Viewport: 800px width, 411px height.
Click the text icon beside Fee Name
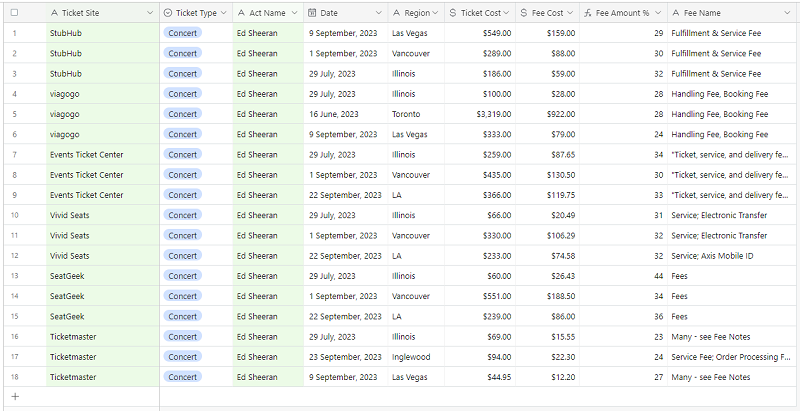(x=676, y=13)
